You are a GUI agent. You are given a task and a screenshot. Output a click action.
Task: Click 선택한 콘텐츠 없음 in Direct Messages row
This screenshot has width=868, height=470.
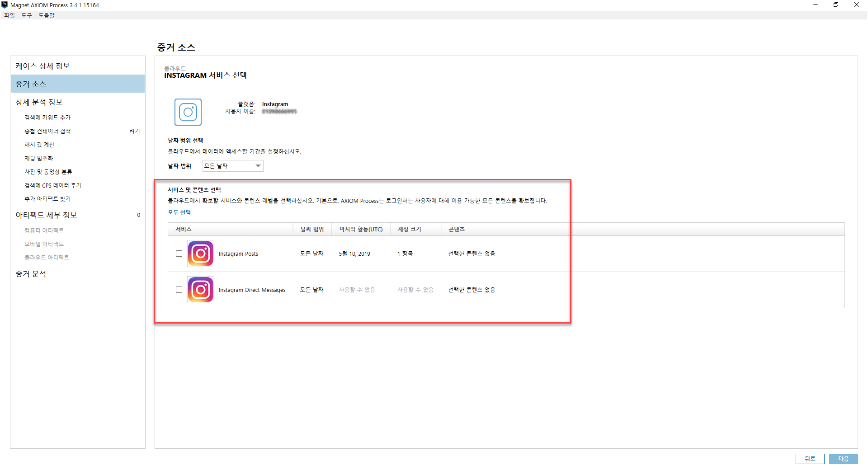(x=472, y=290)
